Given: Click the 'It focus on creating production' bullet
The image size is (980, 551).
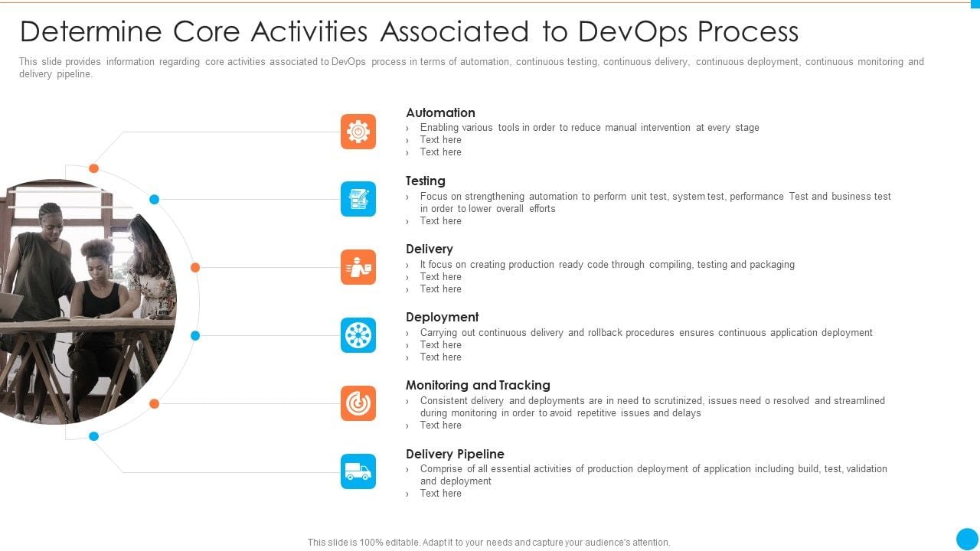Looking at the screenshot, I should pos(607,265).
